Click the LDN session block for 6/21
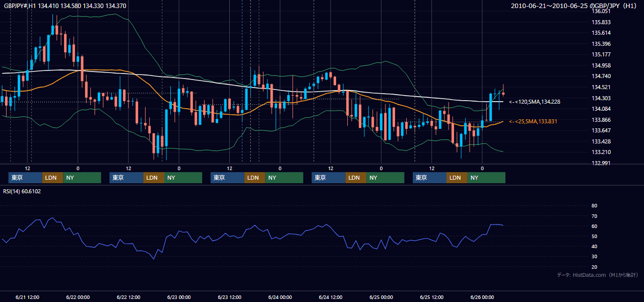The image size is (644, 302). [52, 178]
